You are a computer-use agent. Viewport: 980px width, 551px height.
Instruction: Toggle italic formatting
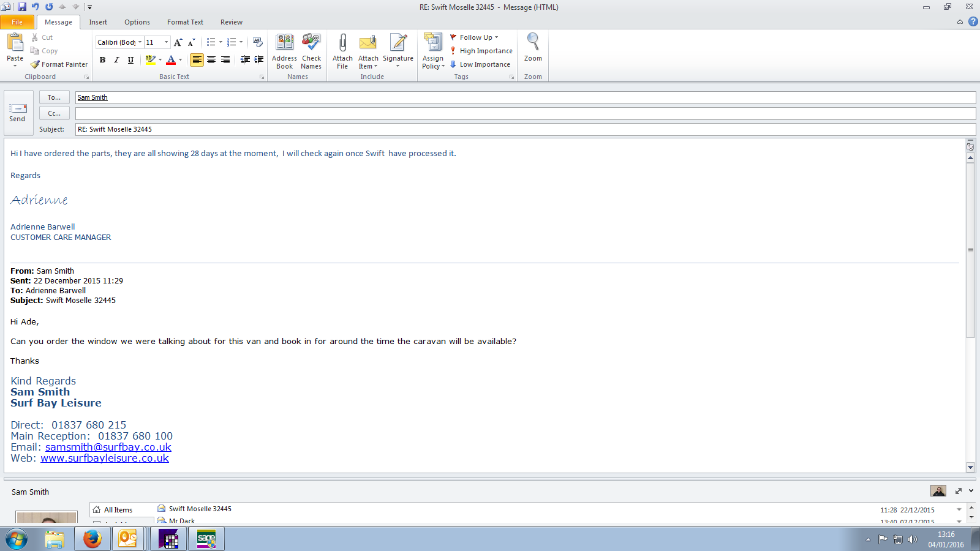116,59
